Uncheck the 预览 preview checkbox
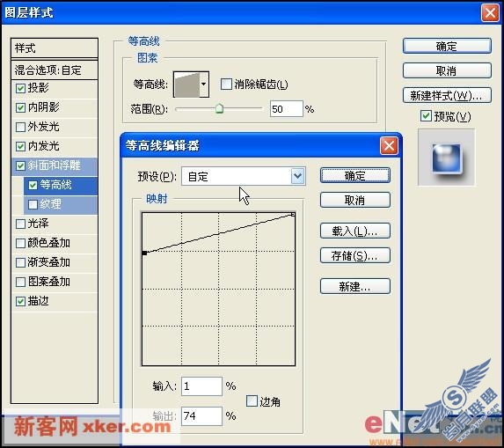504x448 pixels. (426, 116)
